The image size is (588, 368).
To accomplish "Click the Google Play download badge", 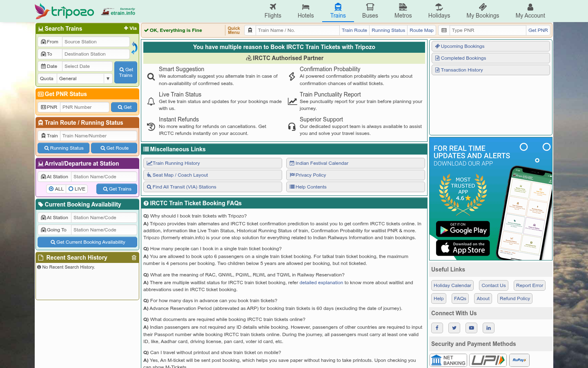I will [x=463, y=229].
